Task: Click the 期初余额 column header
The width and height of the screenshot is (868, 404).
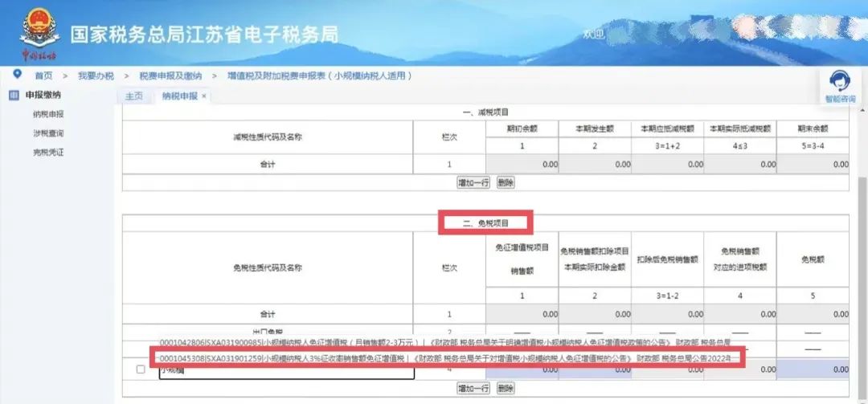Action: tap(522, 129)
